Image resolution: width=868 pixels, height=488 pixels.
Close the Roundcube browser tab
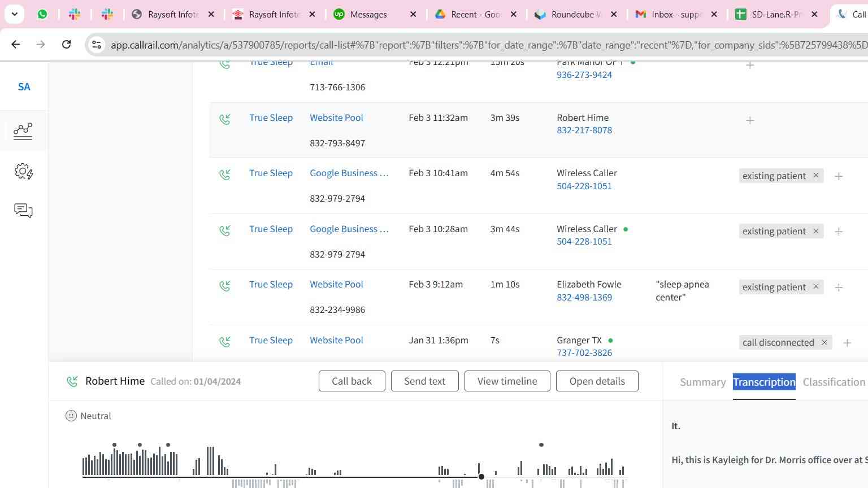pos(614,14)
